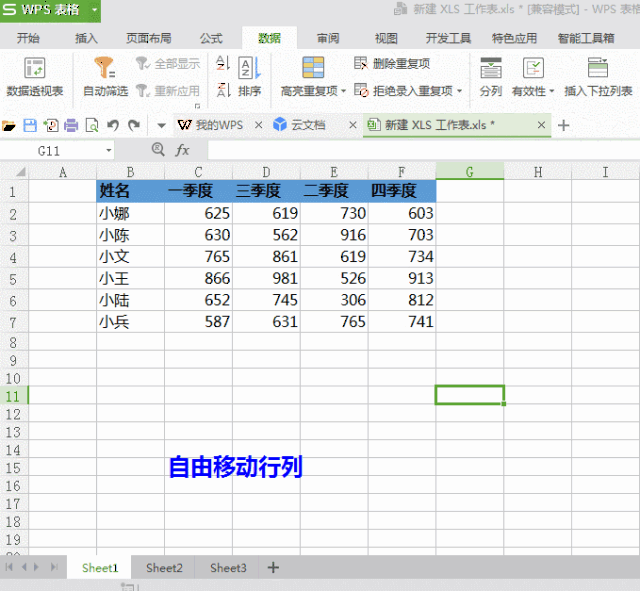This screenshot has height=591, width=640.
Task: Expand the 拒绝录入重复项 dropdown arrow
Action: [x=460, y=91]
